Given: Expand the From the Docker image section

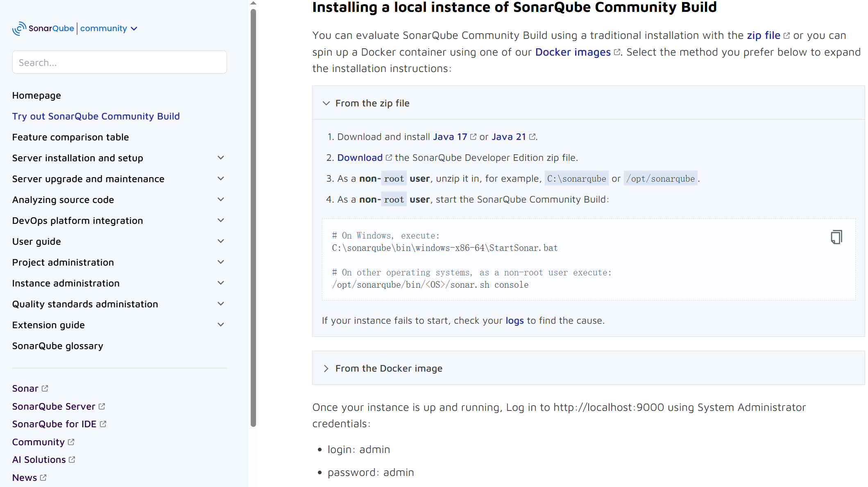Looking at the screenshot, I should (x=588, y=368).
